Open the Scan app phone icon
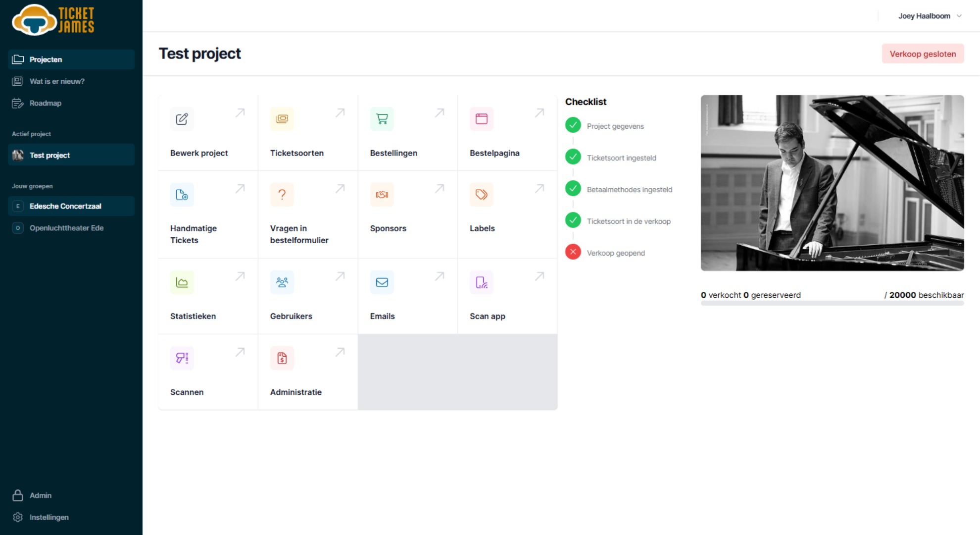This screenshot has width=980, height=535. point(482,282)
